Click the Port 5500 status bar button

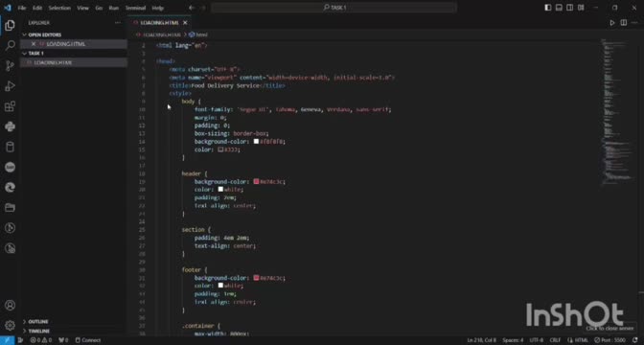tap(609, 340)
